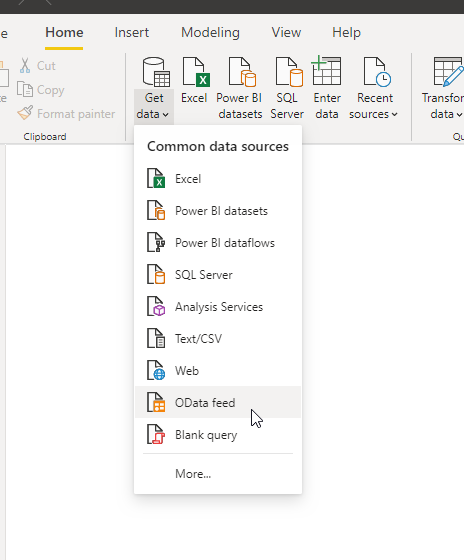The width and height of the screenshot is (464, 560).
Task: Click the Transform data pencil icon
Action: 448,71
